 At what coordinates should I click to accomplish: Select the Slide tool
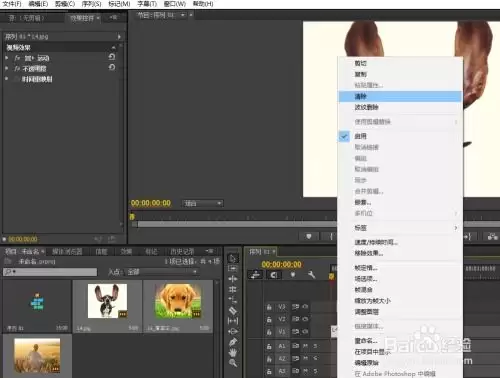tap(233, 331)
